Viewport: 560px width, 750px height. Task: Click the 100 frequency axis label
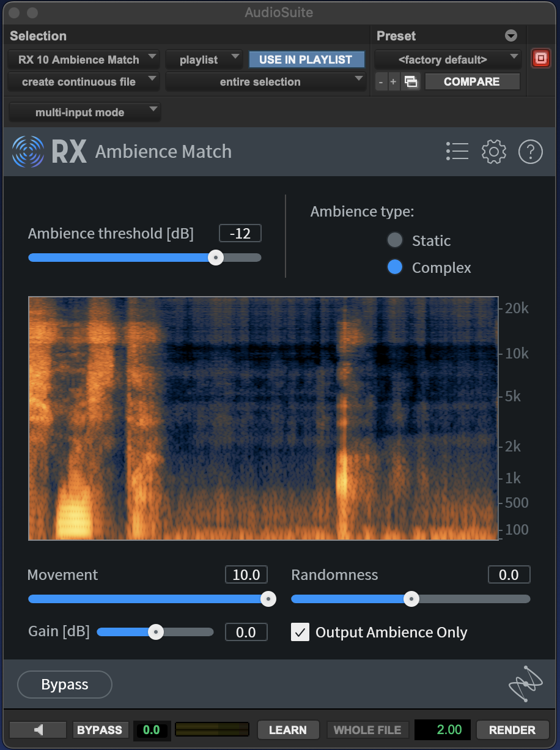tap(517, 530)
